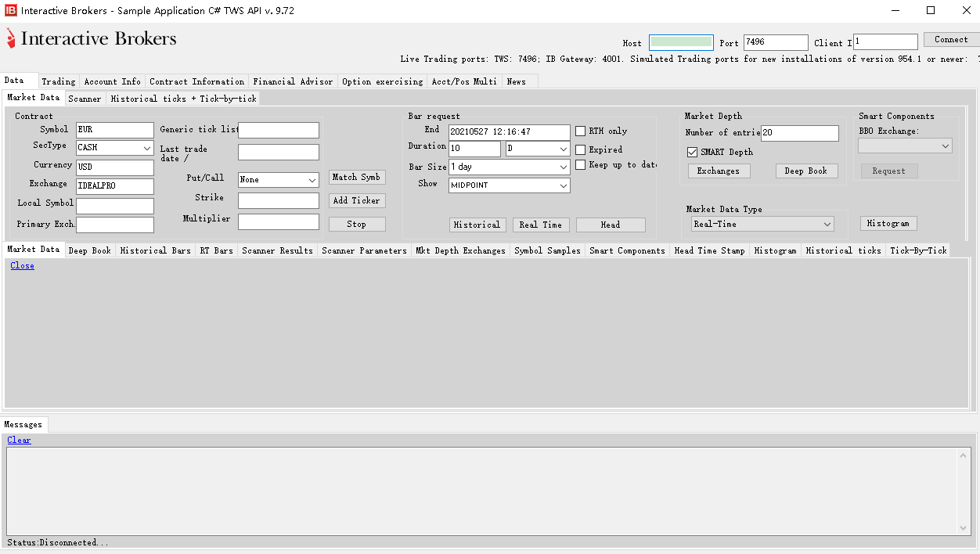Tick the Expired checkbox
980x554 pixels.
tap(581, 149)
